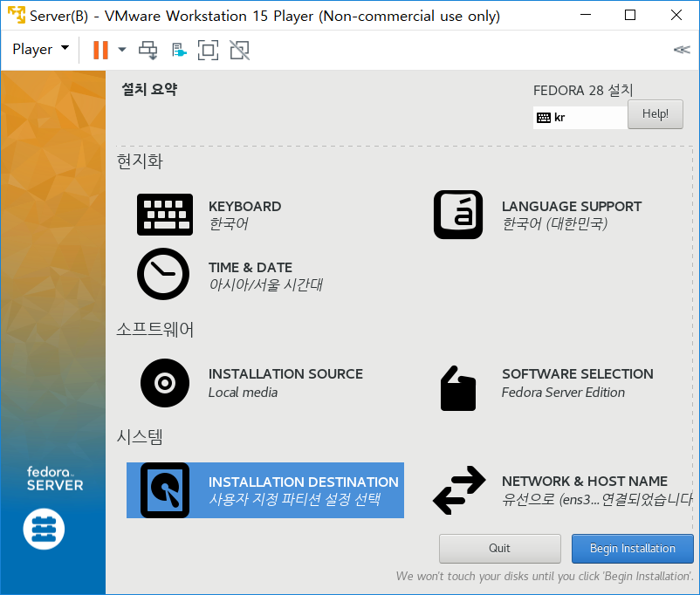Click the kr keyboard layout indicator
This screenshot has width=700, height=595.
coord(580,118)
